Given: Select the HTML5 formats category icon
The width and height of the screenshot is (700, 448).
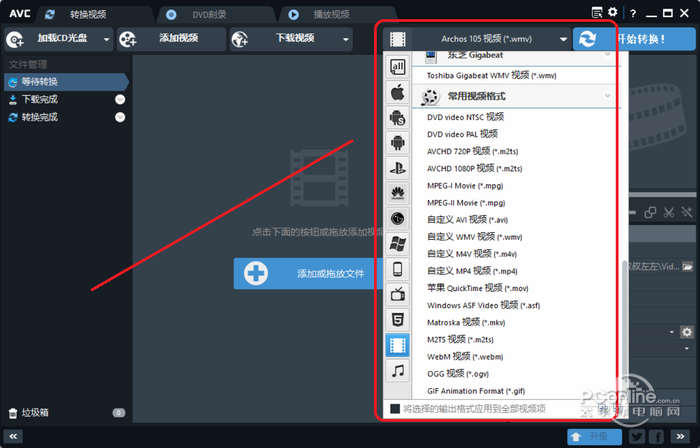Looking at the screenshot, I should [x=397, y=320].
